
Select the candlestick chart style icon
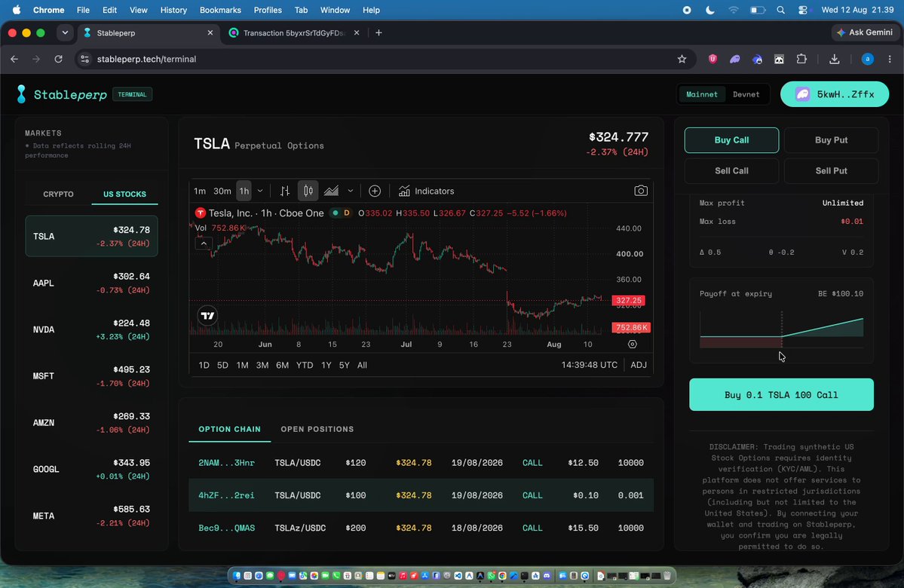tap(308, 191)
